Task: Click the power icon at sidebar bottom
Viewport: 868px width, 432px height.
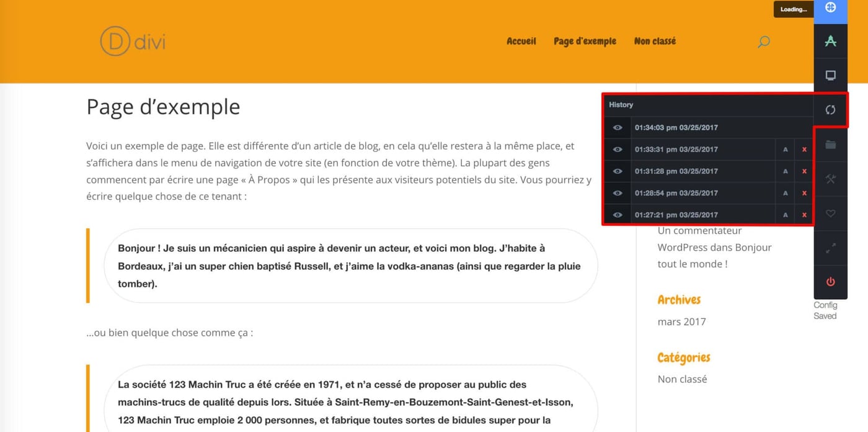Action: [830, 282]
